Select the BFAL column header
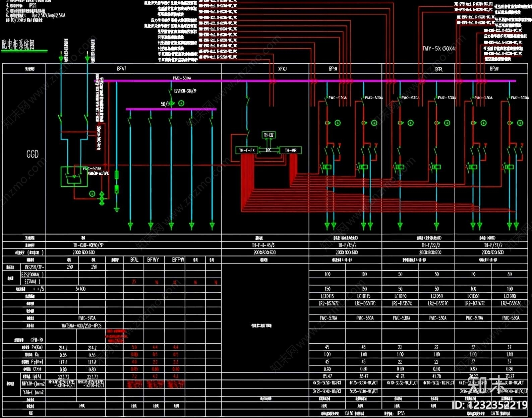 134,260
